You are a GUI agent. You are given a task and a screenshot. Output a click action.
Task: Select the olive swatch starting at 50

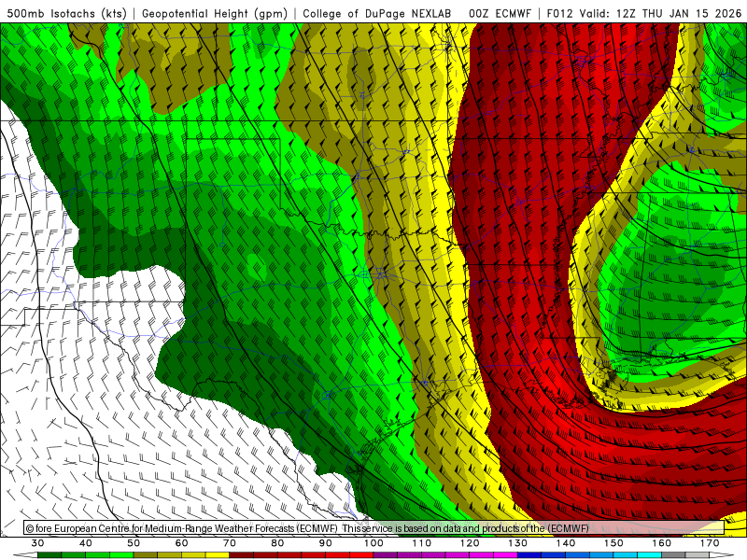146,554
